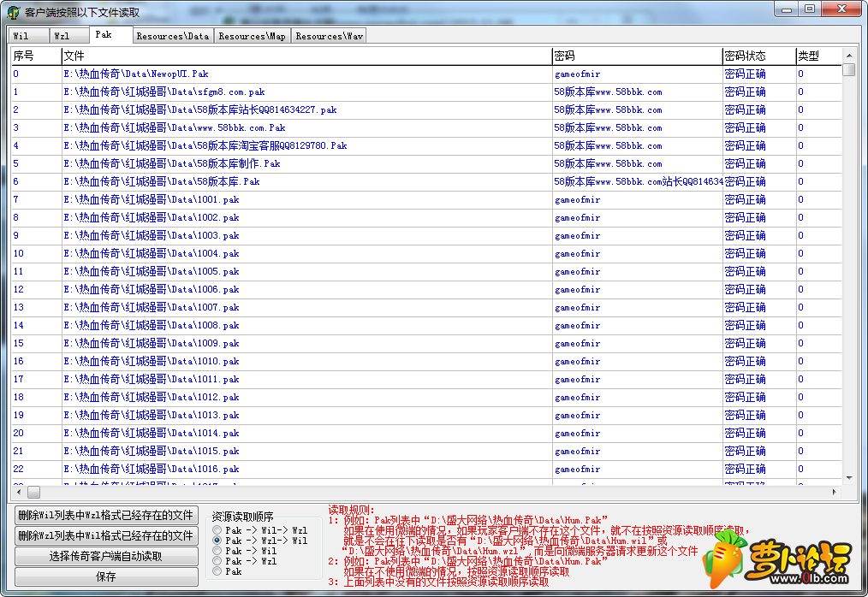The height and width of the screenshot is (597, 868).
Task: Select the row Data\1014.pak
Action: point(426,434)
